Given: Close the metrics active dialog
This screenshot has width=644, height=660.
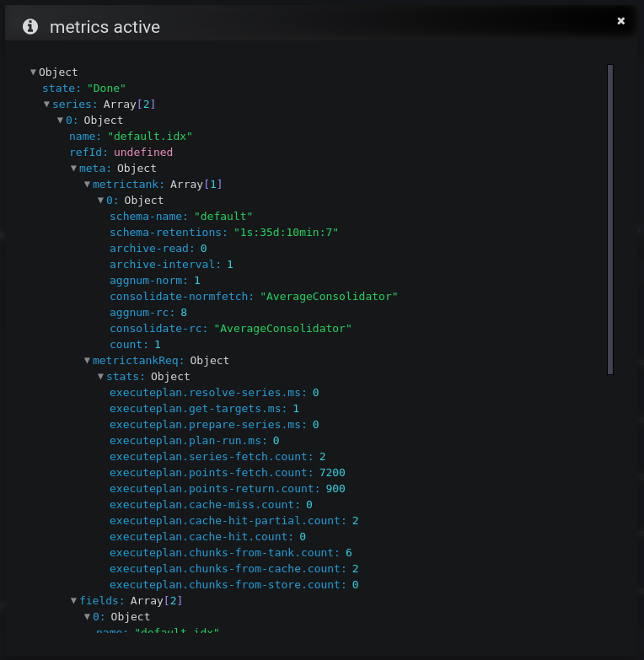Looking at the screenshot, I should [621, 21].
